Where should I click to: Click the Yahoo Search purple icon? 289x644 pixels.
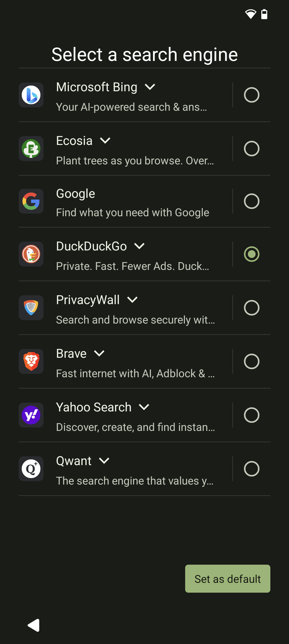tap(31, 415)
